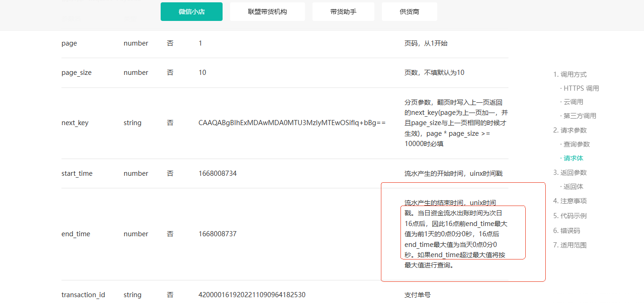Click transaction_id example 4200001619202211090964182530

point(252,295)
